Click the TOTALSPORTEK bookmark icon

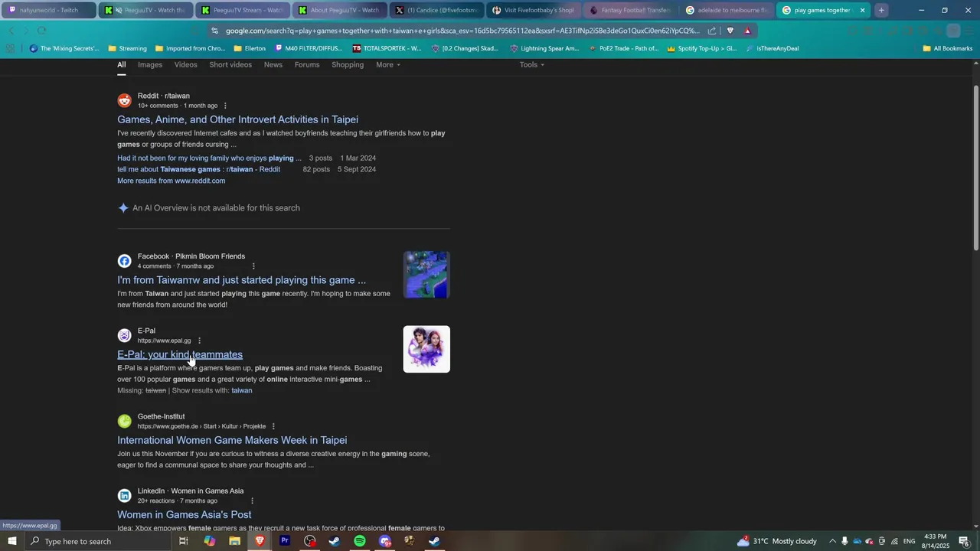tap(357, 48)
